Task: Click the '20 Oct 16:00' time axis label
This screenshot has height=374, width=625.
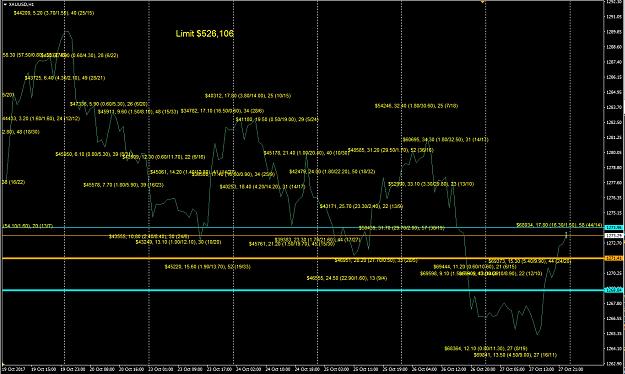Action: 132,370
